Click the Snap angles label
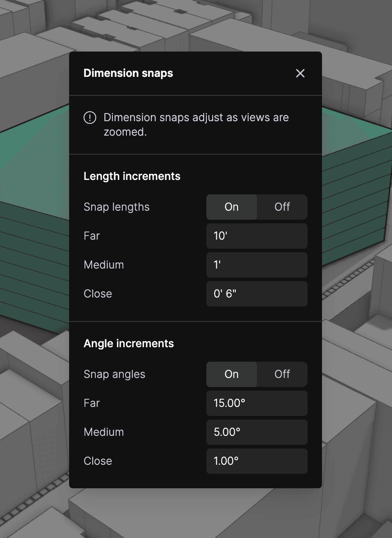 114,374
